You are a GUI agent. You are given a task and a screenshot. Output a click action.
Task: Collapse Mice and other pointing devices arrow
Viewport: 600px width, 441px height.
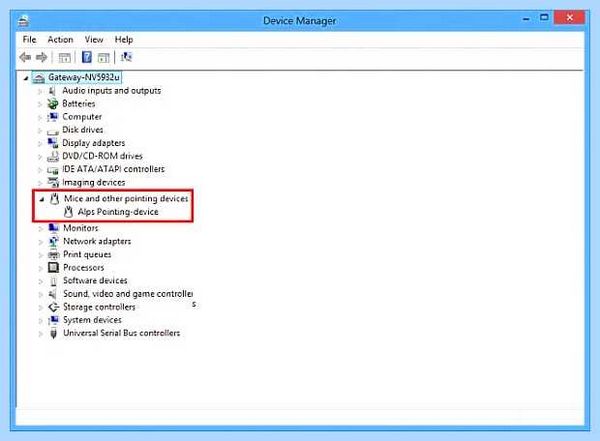click(x=42, y=199)
